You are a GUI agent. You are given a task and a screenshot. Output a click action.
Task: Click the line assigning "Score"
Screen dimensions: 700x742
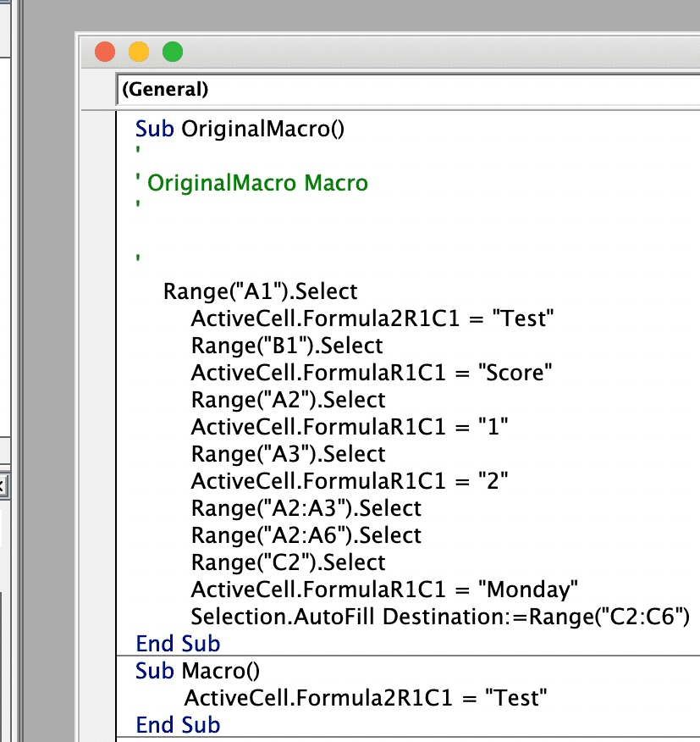[x=372, y=373]
